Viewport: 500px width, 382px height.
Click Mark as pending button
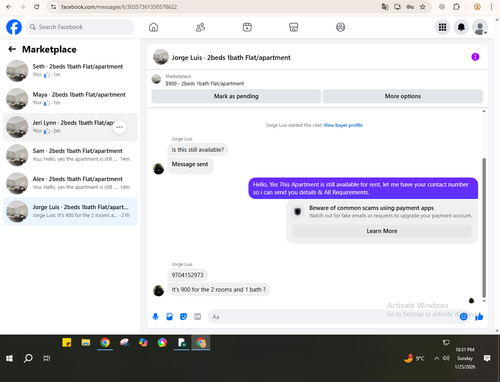pyautogui.click(x=236, y=96)
